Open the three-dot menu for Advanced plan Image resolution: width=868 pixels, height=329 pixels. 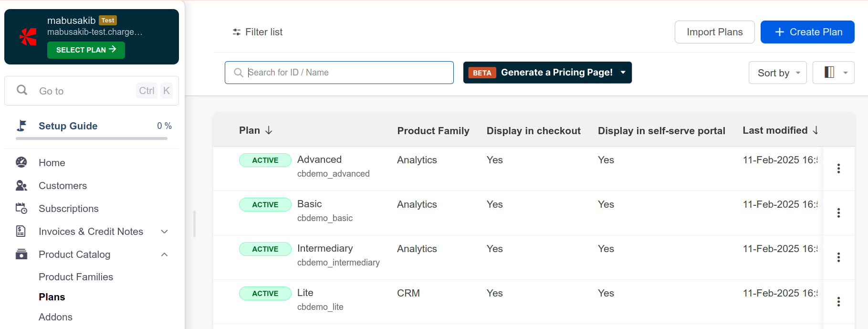(x=838, y=169)
